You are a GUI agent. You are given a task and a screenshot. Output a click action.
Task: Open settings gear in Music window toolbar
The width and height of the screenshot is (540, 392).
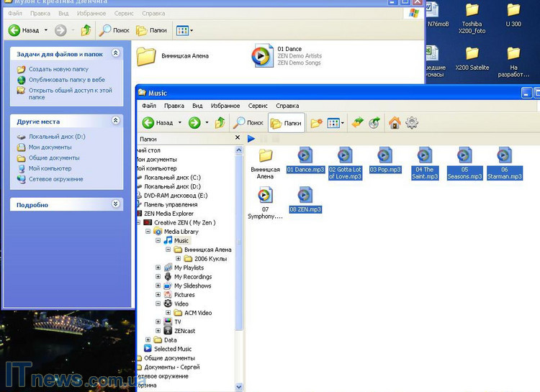coord(412,123)
